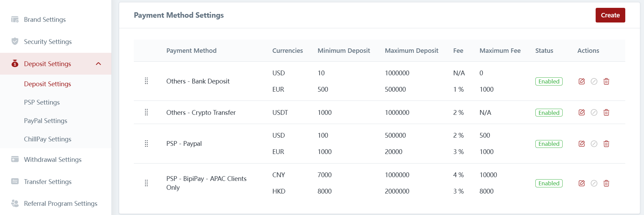Click the Enabled status badge for PSP - BipiPay
Image resolution: width=644 pixels, height=215 pixels.
tap(549, 183)
